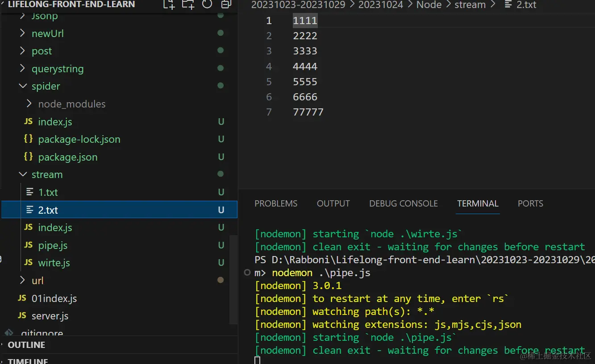This screenshot has width=595, height=364.
Task: Open package-lock.json file
Action: (79, 139)
